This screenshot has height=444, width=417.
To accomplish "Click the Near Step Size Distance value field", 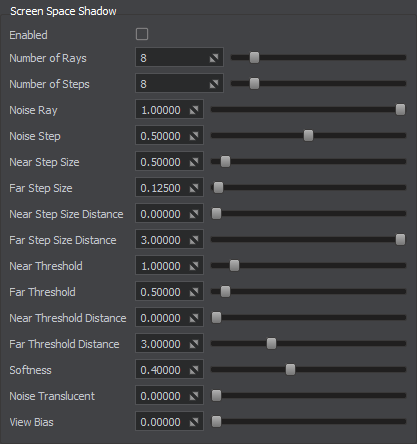I will (169, 214).
